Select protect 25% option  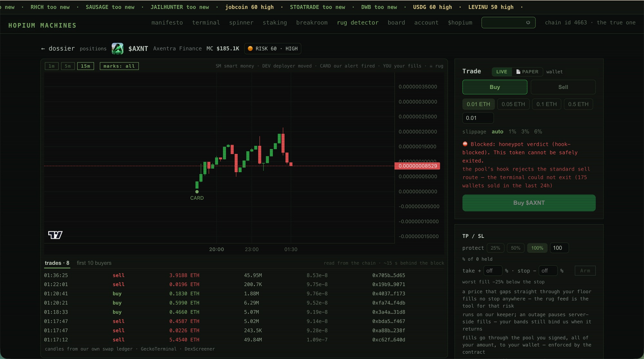point(495,248)
